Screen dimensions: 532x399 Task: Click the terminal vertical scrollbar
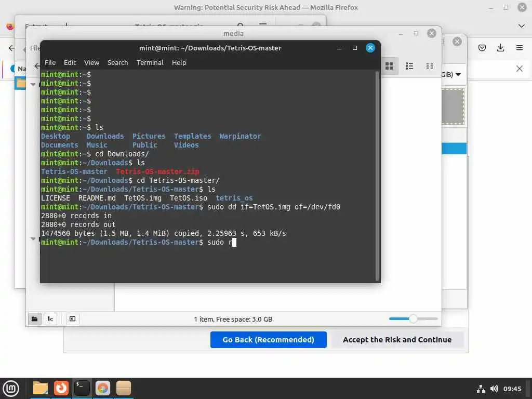coord(377,176)
